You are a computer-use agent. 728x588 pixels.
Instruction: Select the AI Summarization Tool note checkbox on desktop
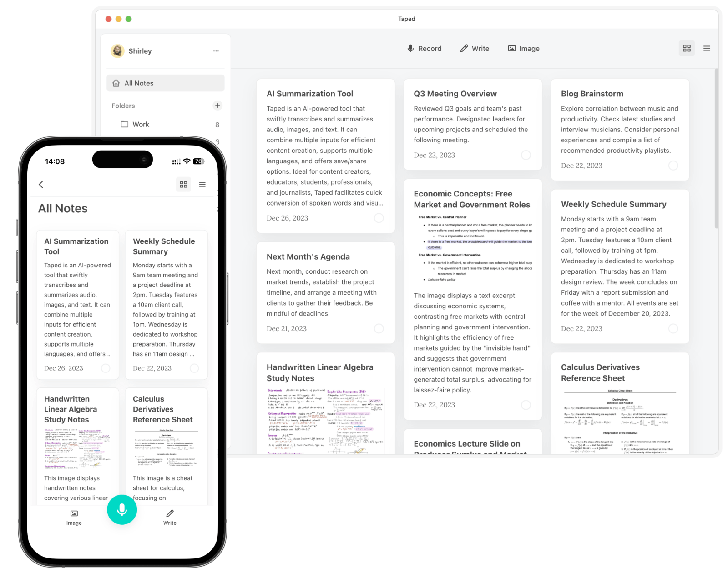coord(379,218)
